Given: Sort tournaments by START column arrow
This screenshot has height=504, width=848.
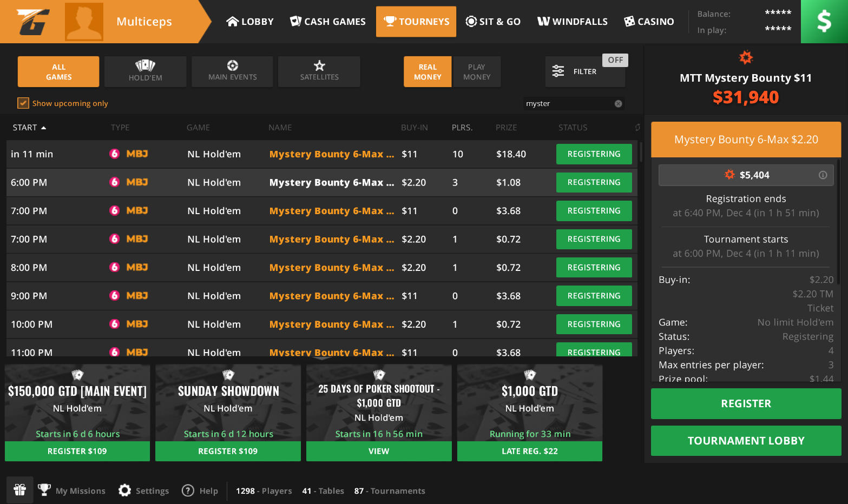Looking at the screenshot, I should click(x=43, y=128).
